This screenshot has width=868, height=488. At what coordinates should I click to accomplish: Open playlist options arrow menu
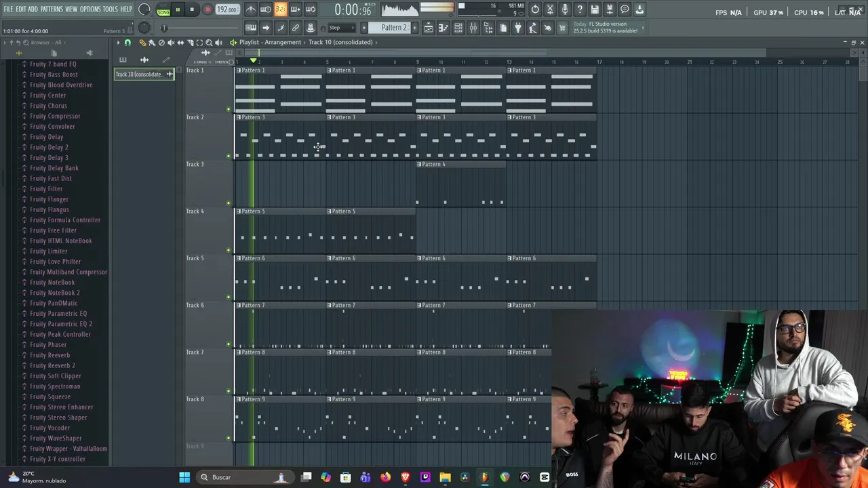pos(118,43)
